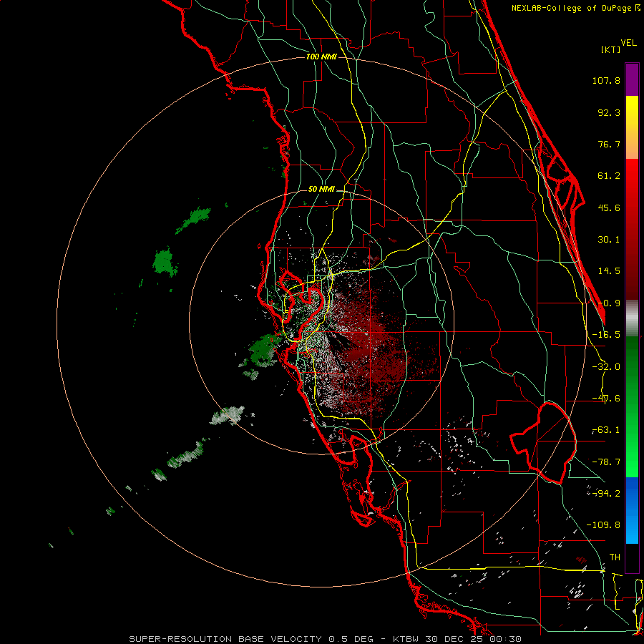The width and height of the screenshot is (644, 644).
Task: Select the 14.5 velocity scale value
Action: 609,271
